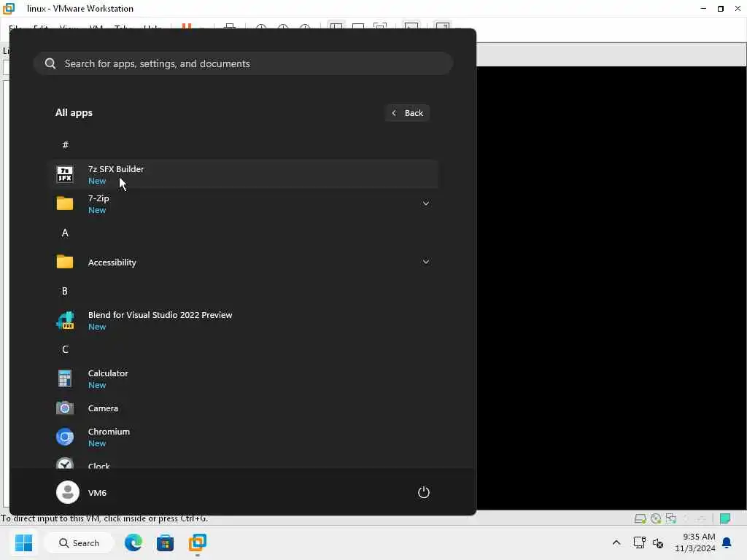Open Microsoft Store from taskbar
The width and height of the screenshot is (747, 560).
point(166,542)
